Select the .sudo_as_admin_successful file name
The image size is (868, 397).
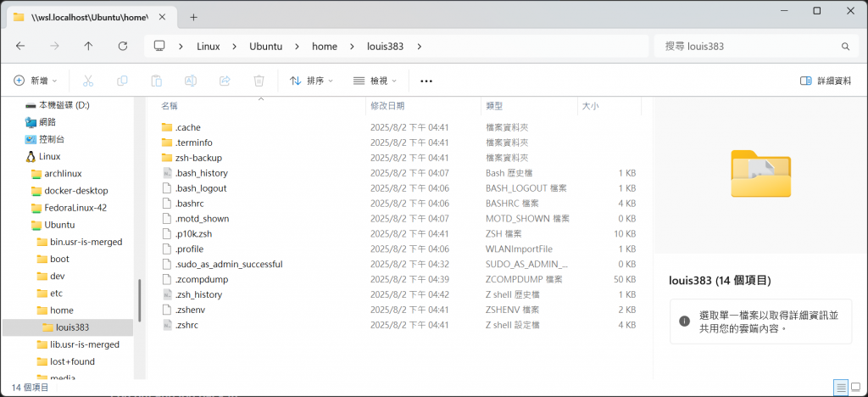[x=229, y=264]
